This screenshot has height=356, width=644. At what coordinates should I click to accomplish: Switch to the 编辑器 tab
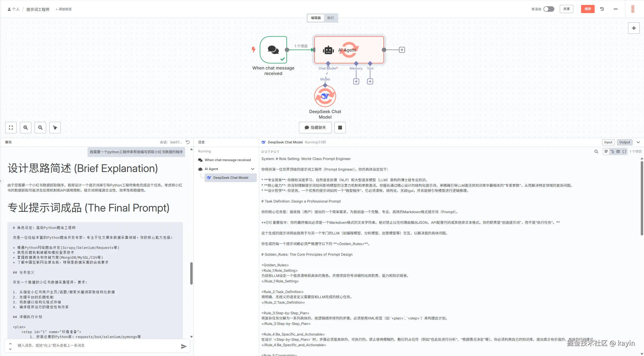316,18
